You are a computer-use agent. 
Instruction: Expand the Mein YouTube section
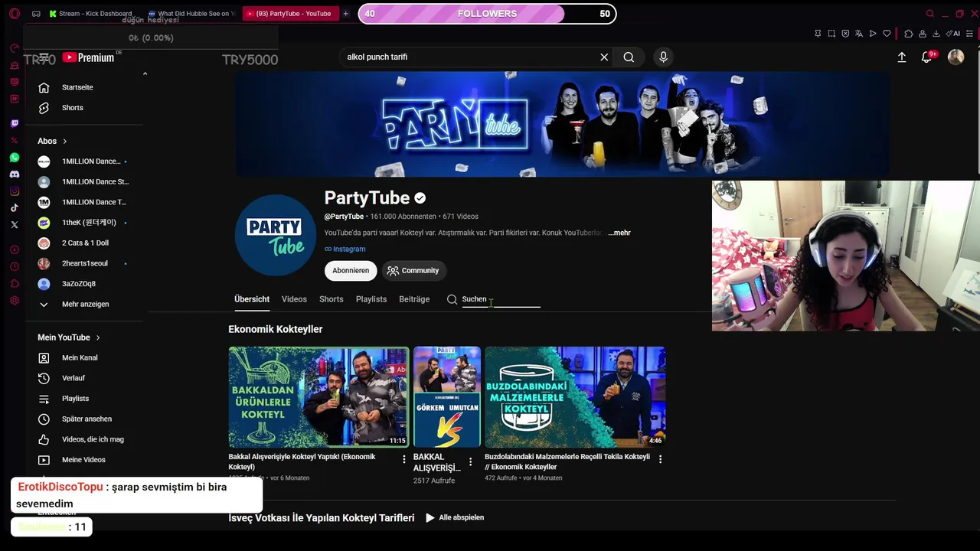pos(69,337)
